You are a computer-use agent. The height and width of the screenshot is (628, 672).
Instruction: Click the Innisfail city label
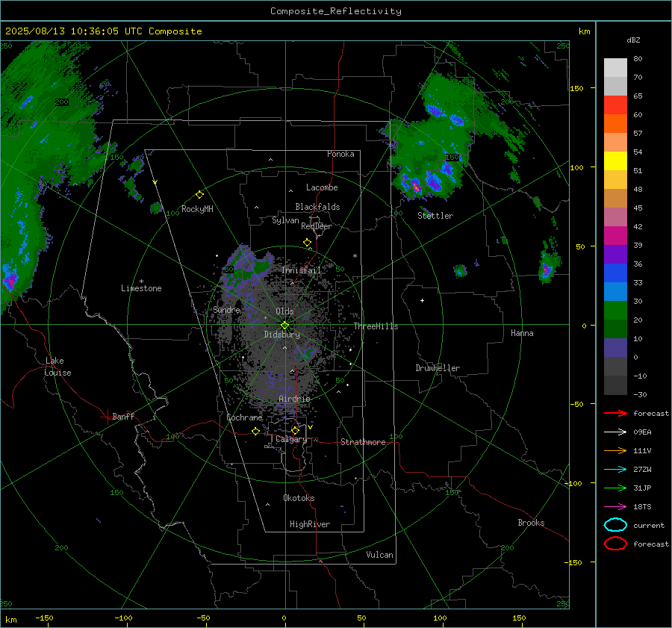click(302, 270)
